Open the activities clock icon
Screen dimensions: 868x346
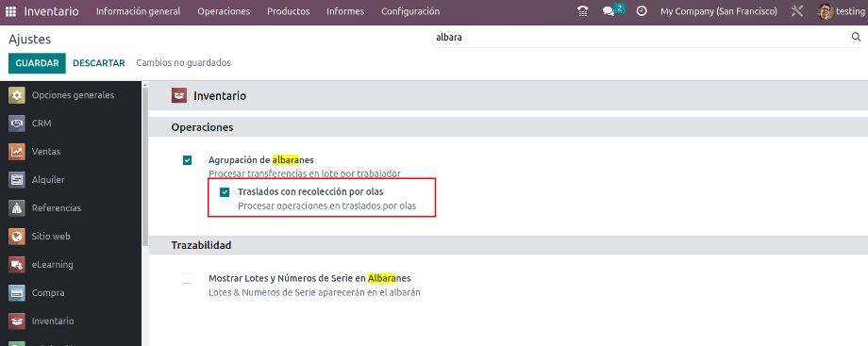tap(642, 11)
